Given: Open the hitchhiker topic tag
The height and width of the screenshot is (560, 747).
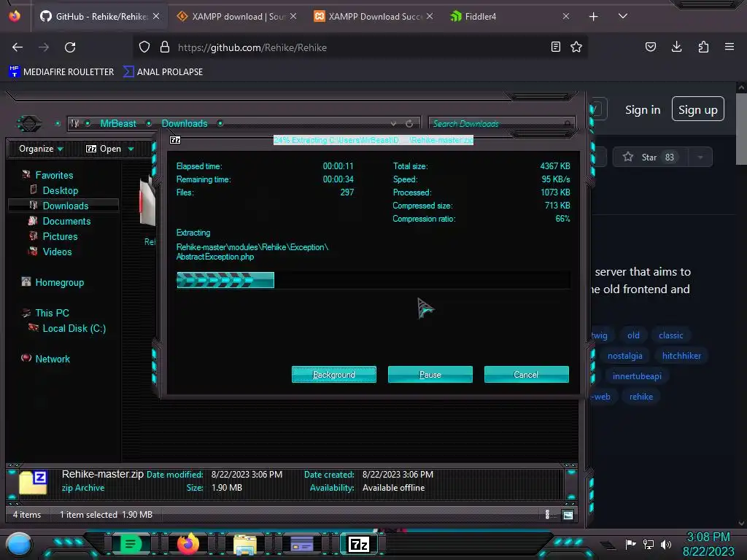Looking at the screenshot, I should tap(681, 356).
